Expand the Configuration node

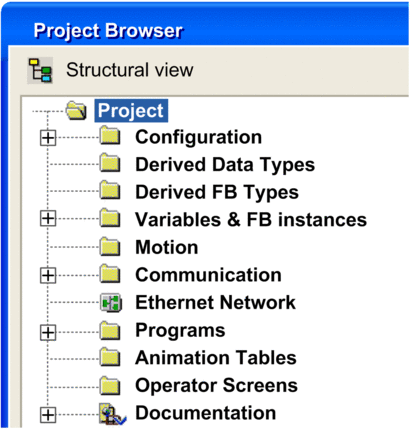(x=48, y=138)
